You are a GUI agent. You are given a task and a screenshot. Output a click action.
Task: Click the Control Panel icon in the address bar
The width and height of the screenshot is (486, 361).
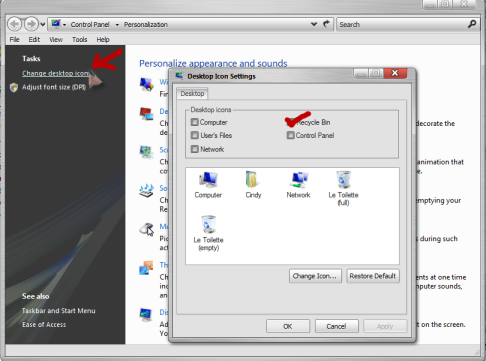coord(56,24)
